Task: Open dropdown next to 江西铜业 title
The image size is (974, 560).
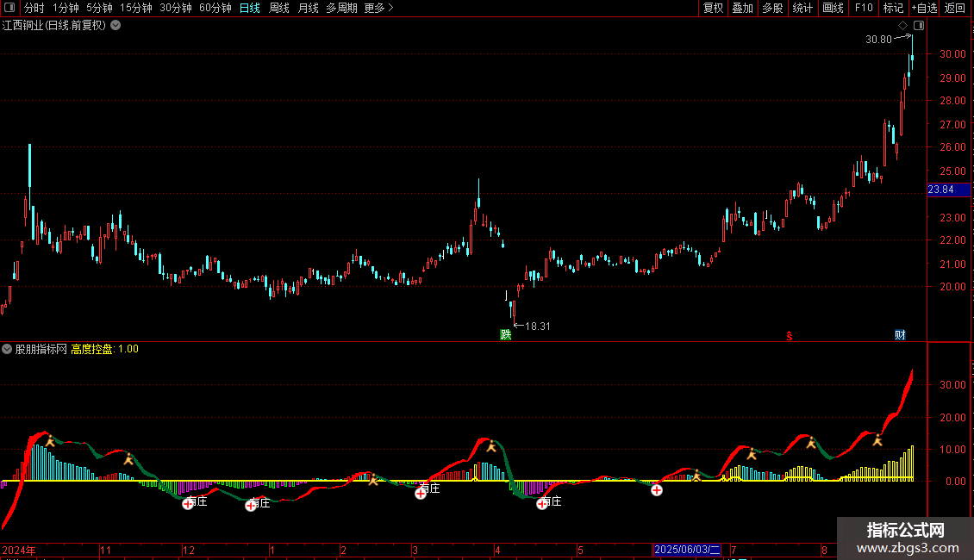Action: pyautogui.click(x=116, y=26)
